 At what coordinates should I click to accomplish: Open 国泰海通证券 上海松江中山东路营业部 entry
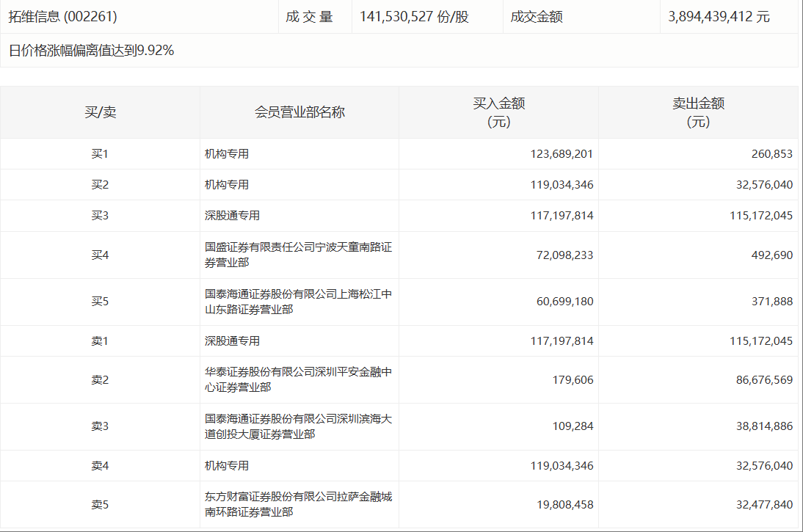(298, 302)
